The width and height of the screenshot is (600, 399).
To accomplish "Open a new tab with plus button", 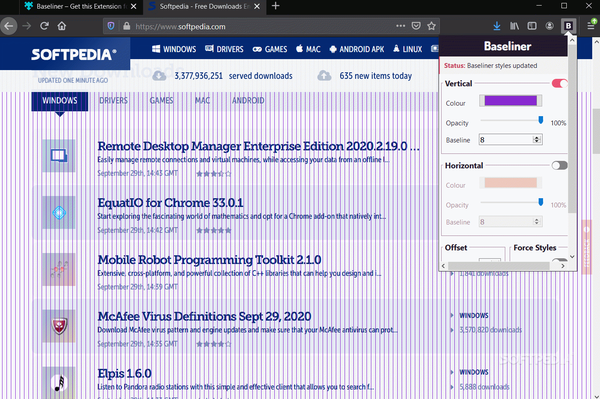I will [276, 6].
